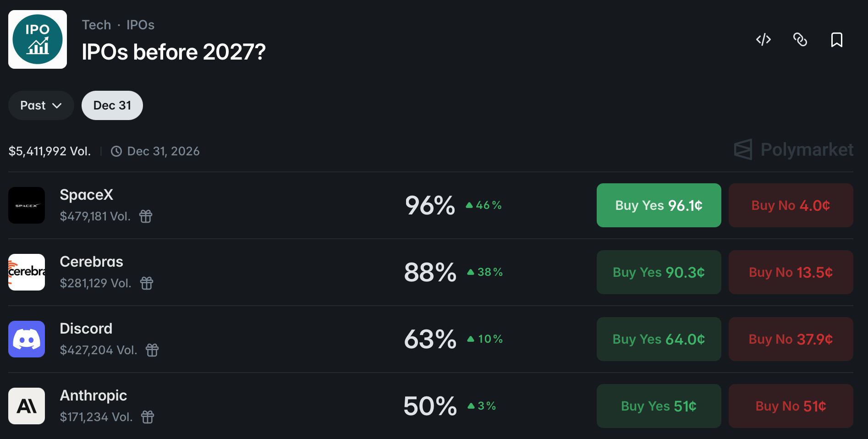The height and width of the screenshot is (439, 868).
Task: Click the Anthropic rewards gift icon
Action: (x=148, y=417)
